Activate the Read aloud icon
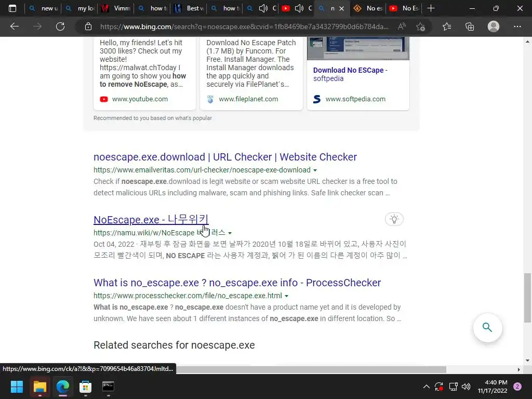This screenshot has width=532, height=399. coord(402,26)
